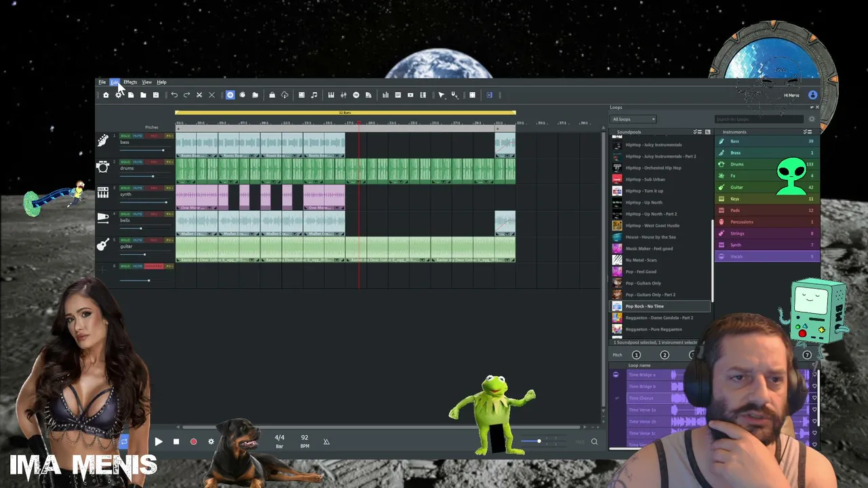Screen dimensions: 868x488
Task: Arm REC on the synth track
Action: (x=153, y=188)
